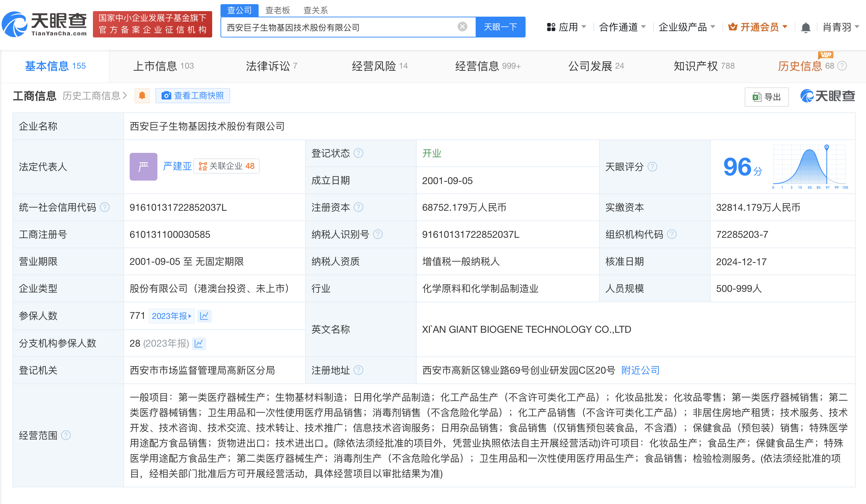This screenshot has height=504, width=866.
Task: Open legal representative 严建亚 link
Action: pyautogui.click(x=177, y=166)
